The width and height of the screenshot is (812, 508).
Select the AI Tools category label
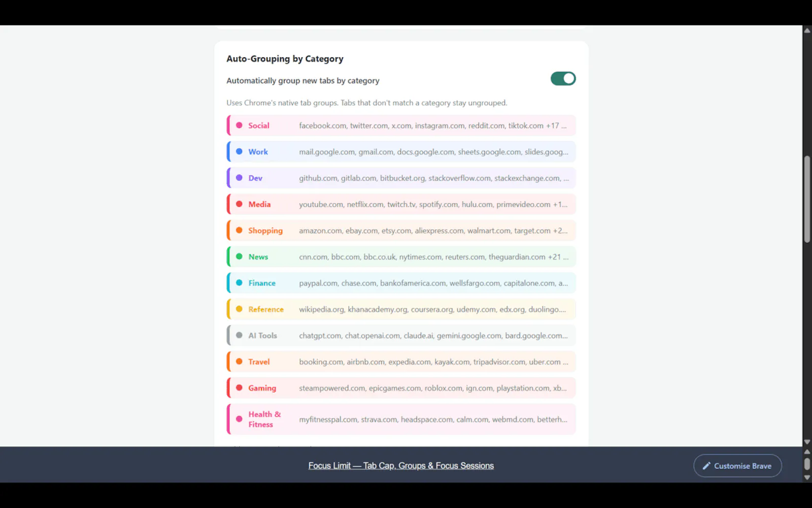pyautogui.click(x=262, y=336)
